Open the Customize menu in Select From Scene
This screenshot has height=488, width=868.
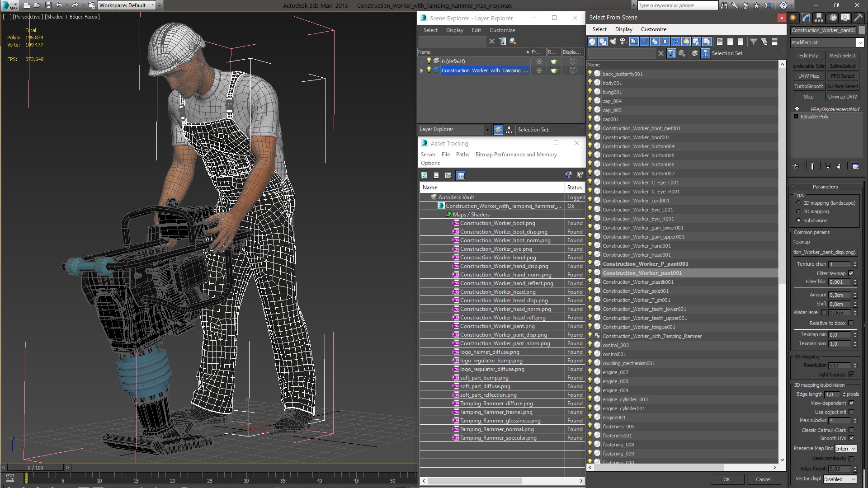(653, 29)
